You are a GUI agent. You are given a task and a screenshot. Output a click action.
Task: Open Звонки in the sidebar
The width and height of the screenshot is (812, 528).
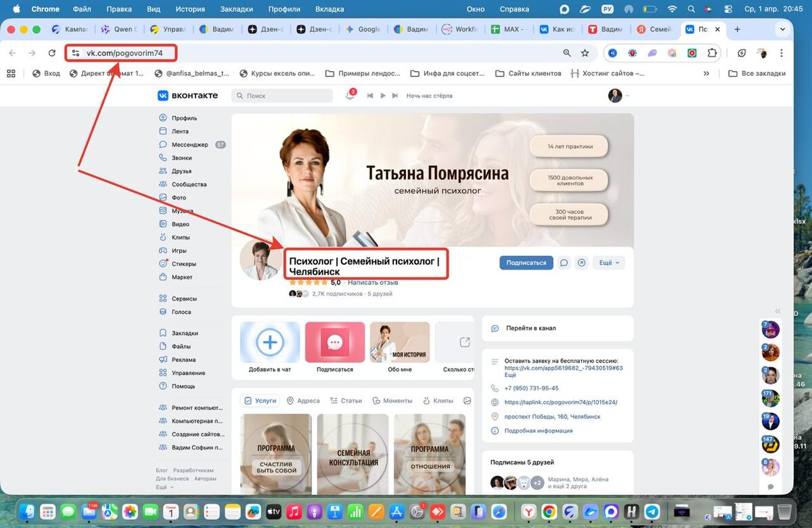(x=177, y=158)
